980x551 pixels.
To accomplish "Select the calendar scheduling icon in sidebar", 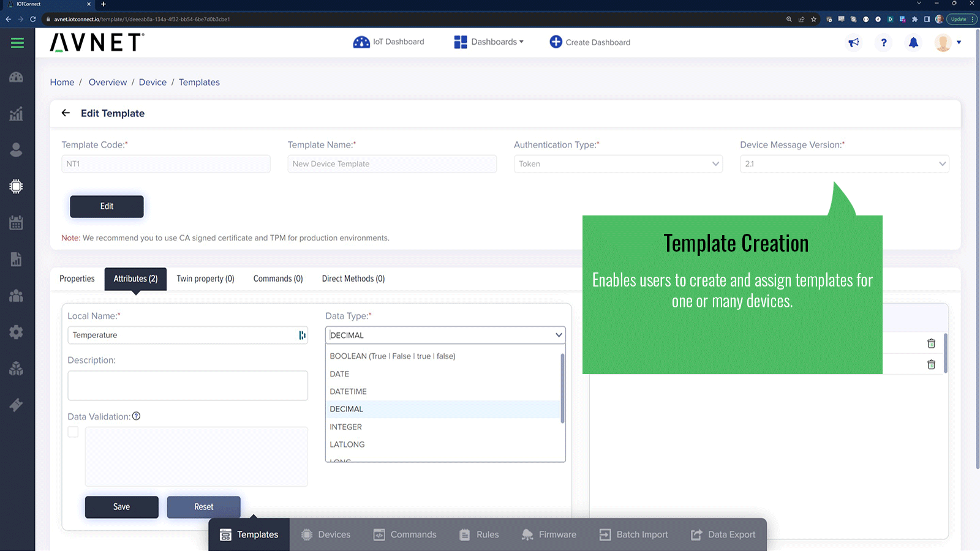I will point(15,223).
